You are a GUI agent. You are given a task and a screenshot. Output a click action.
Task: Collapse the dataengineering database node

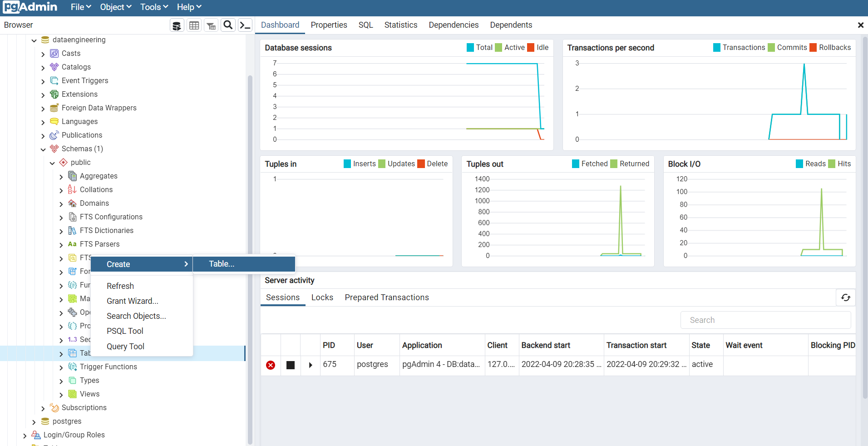click(x=34, y=40)
